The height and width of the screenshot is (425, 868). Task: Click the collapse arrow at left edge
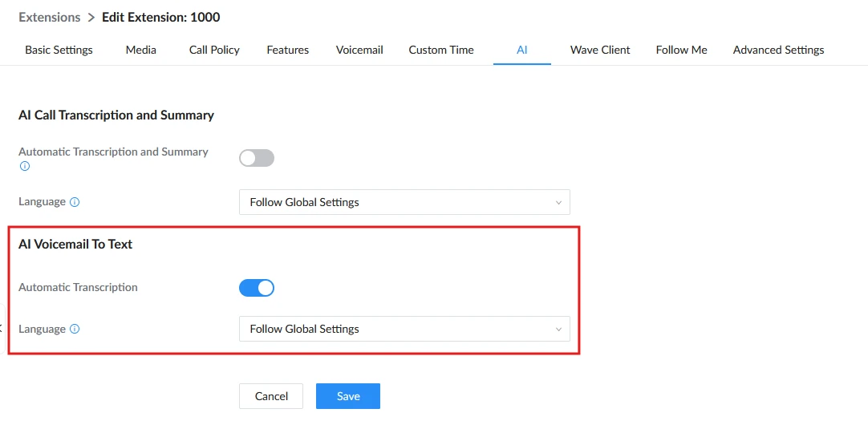pos(2,328)
